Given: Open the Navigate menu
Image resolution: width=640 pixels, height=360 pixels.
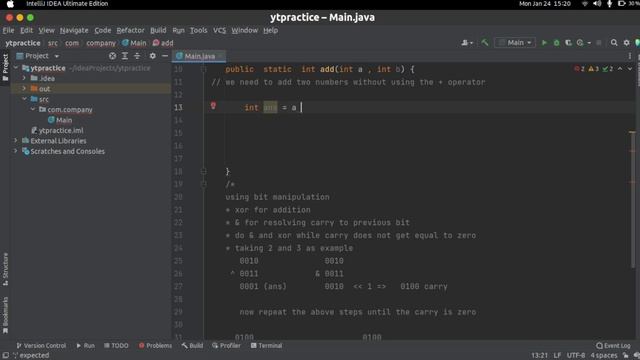Looking at the screenshot, I should coord(74,30).
